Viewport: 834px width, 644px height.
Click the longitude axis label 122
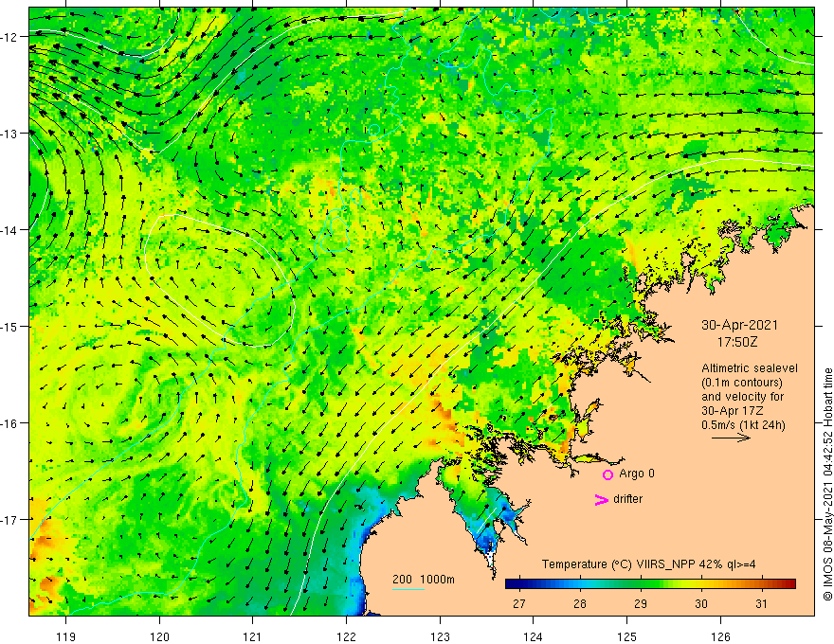(x=346, y=636)
